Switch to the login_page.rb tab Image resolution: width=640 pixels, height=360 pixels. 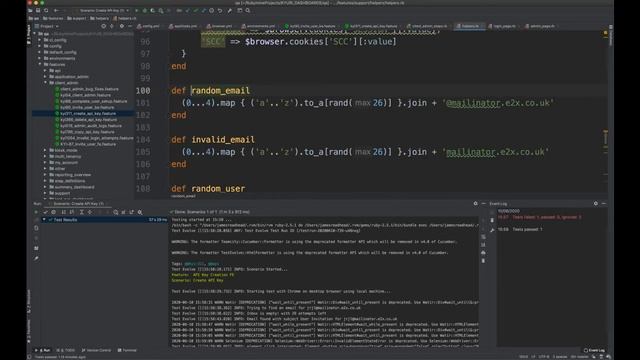pos(502,26)
